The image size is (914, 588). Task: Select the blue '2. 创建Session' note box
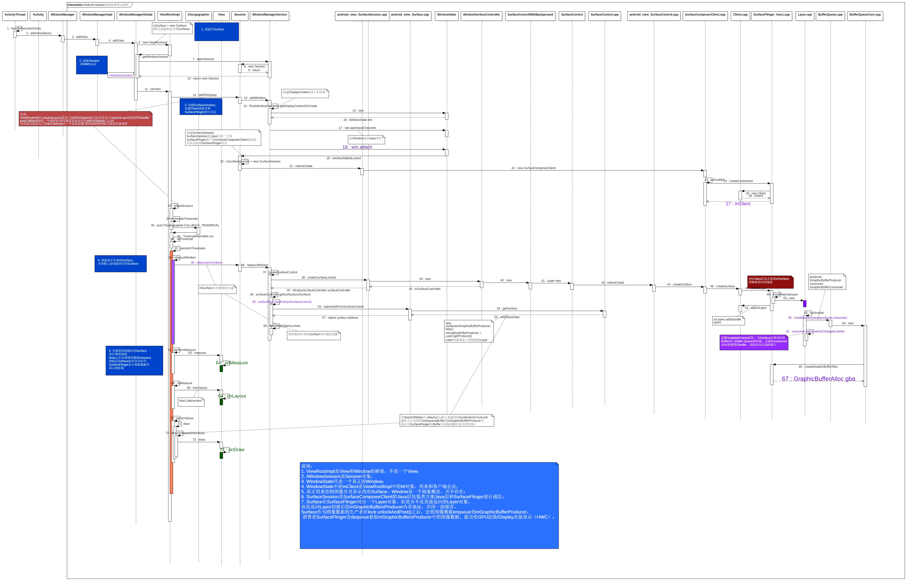[92, 65]
